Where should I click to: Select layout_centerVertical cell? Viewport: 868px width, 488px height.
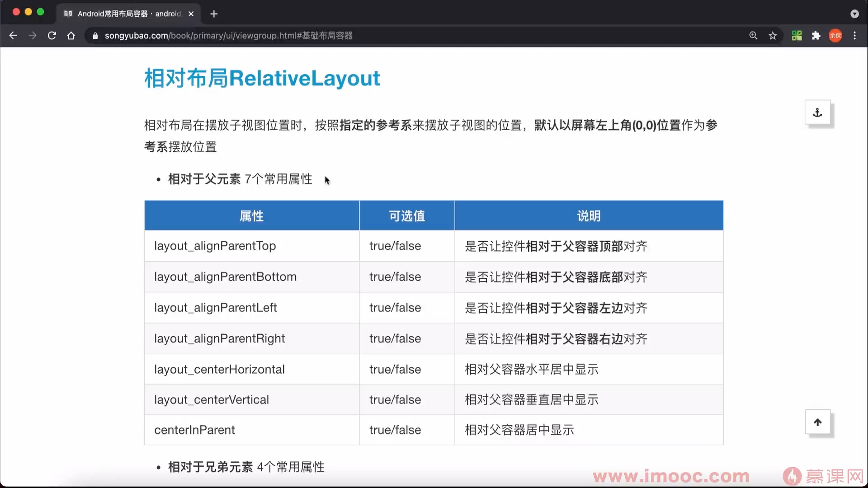tap(252, 399)
